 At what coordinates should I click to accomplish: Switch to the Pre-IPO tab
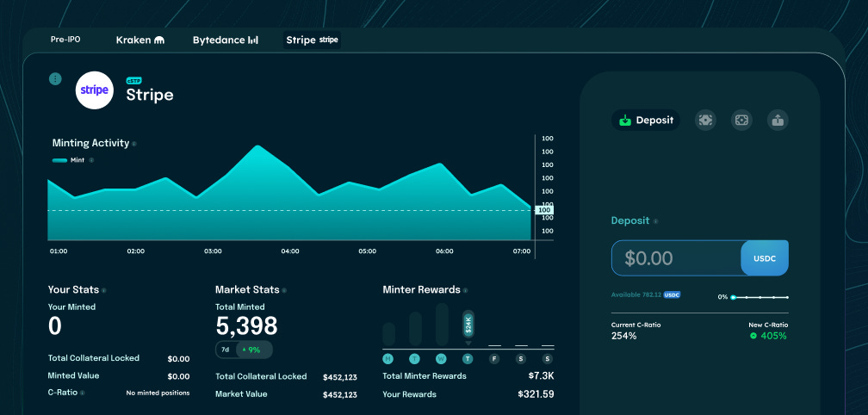click(65, 40)
